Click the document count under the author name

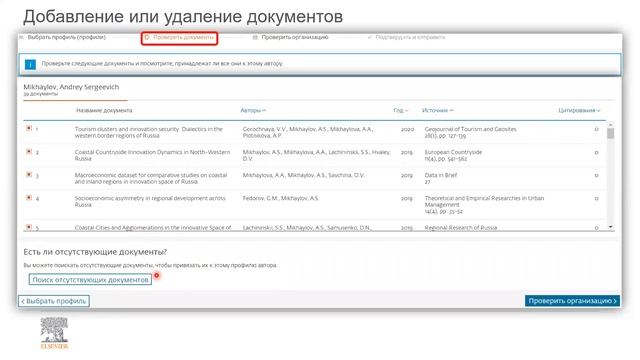[x=40, y=94]
